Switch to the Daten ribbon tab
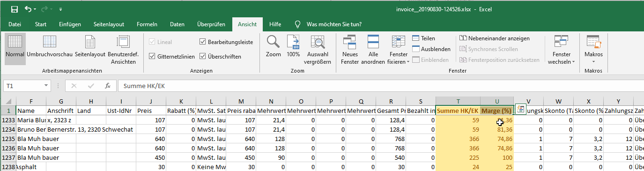644x171 pixels. tap(177, 24)
